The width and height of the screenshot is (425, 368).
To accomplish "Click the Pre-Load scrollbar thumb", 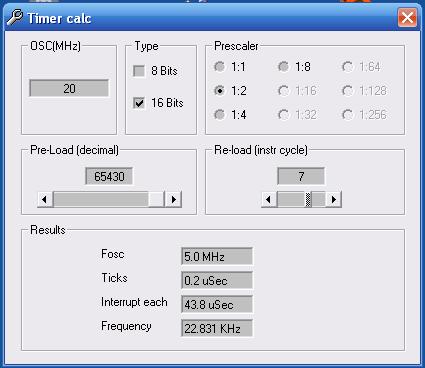I will pyautogui.click(x=156, y=199).
